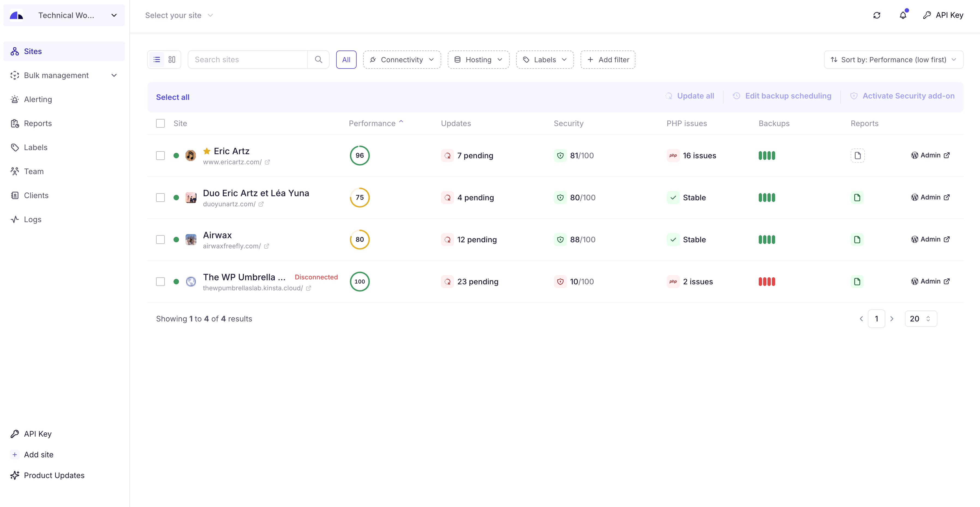980x507 pixels.
Task: Click Eric Artz performance score 96 gauge
Action: [x=360, y=156]
